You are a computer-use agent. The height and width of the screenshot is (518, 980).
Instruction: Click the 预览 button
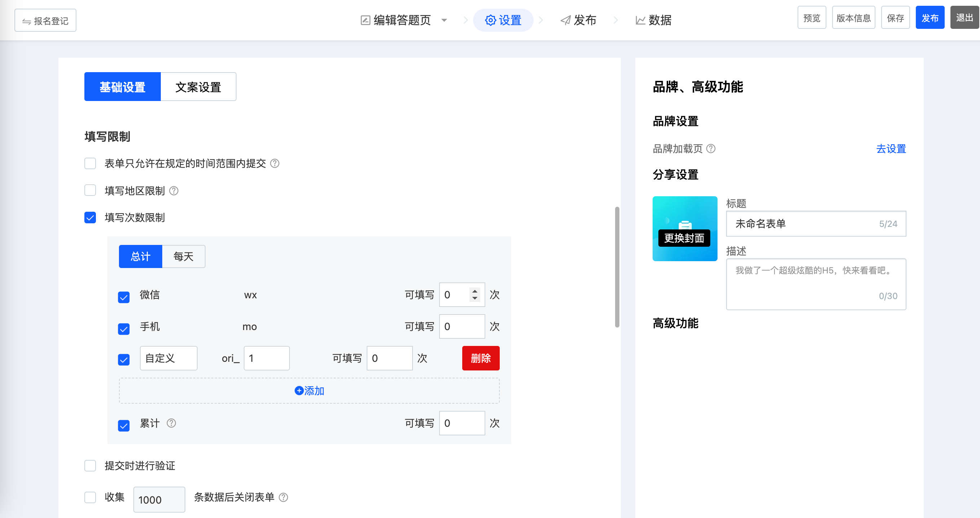click(812, 18)
